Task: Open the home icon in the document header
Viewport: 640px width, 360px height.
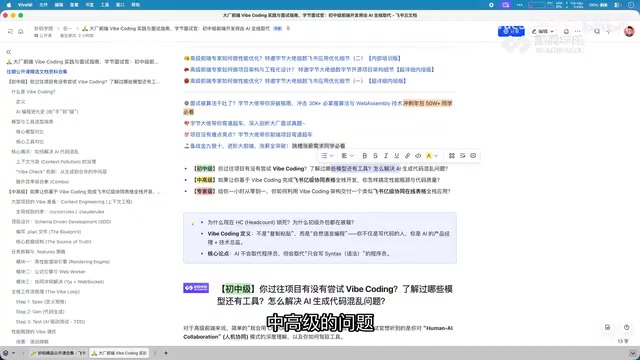Action: pyautogui.click(x=20, y=31)
